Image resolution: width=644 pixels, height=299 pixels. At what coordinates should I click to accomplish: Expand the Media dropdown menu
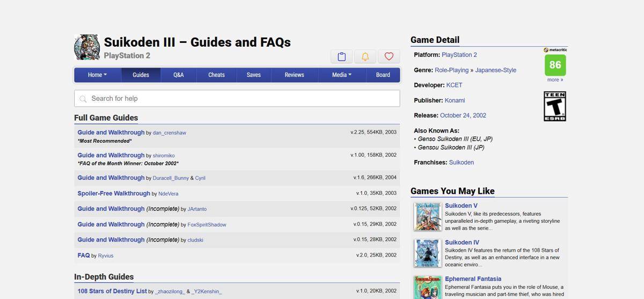point(342,75)
